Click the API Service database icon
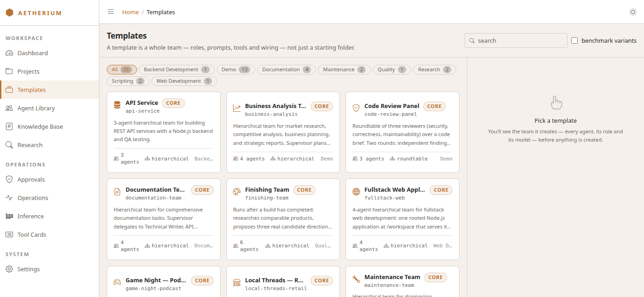This screenshot has height=297, width=644. click(x=117, y=105)
